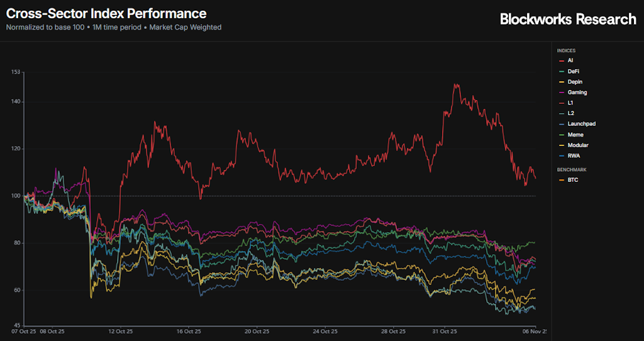This screenshot has width=644, height=341.
Task: Click the blue RWA legend marker
Action: pos(561,156)
